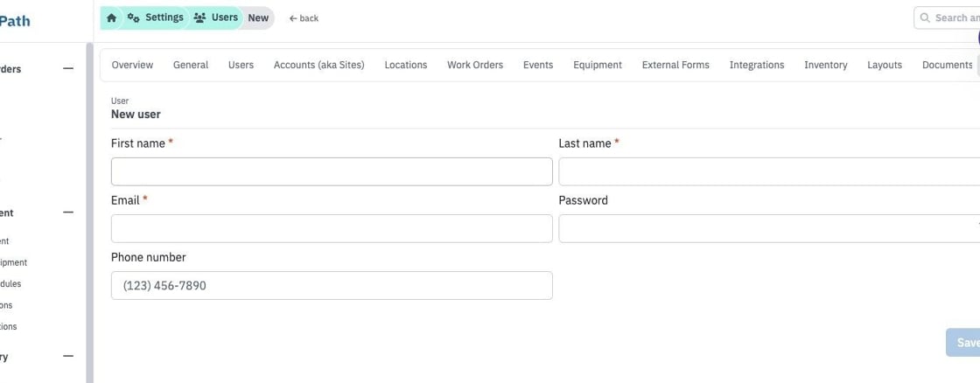The width and height of the screenshot is (980, 383).
Task: Click into the Email field
Action: point(332,229)
